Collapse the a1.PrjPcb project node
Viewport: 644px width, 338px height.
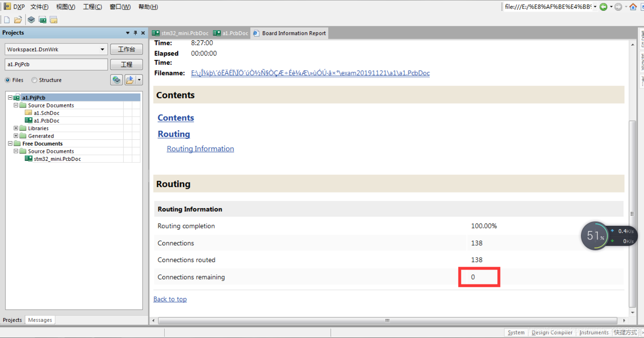(10, 98)
